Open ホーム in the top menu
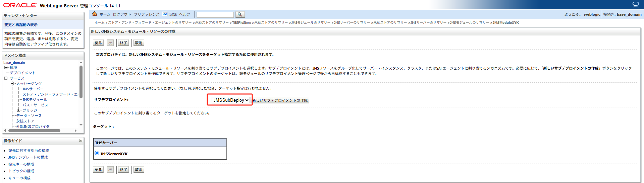Viewport: 644px width, 183px height. point(105,14)
